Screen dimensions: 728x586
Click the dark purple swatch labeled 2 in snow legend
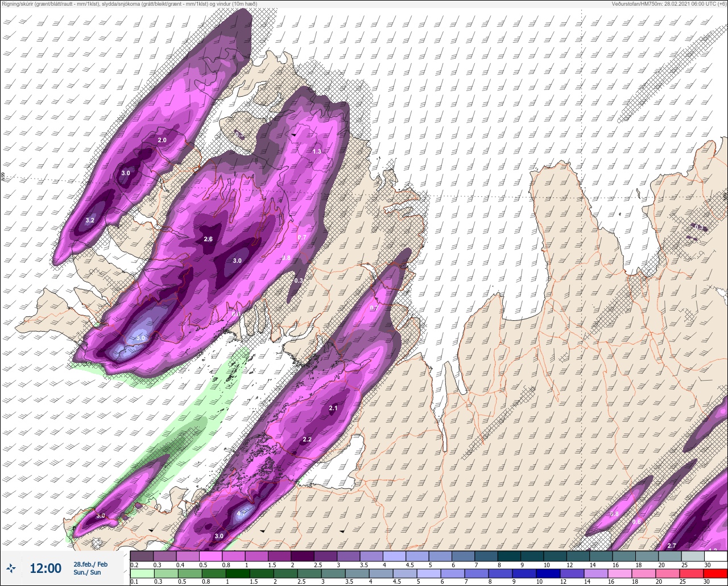coord(302,556)
